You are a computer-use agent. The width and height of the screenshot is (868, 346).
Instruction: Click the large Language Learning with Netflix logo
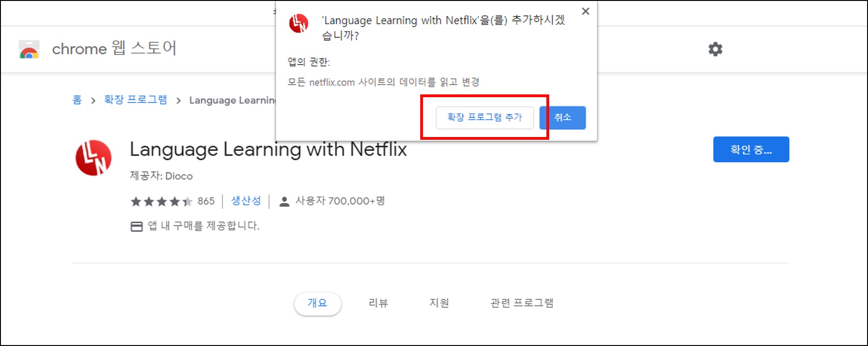[94, 158]
